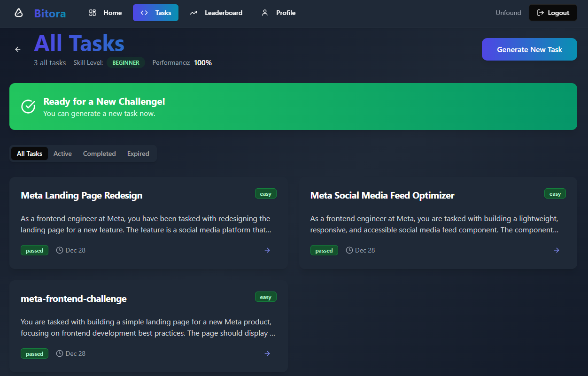Screen dimensions: 588x376
Task: Select the All Tasks filter tab
Action: point(29,153)
